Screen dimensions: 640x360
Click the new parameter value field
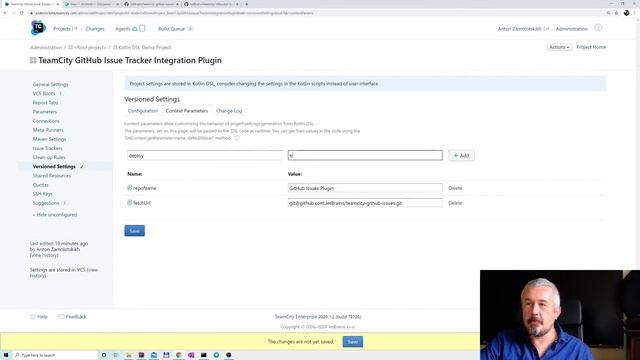(365, 156)
